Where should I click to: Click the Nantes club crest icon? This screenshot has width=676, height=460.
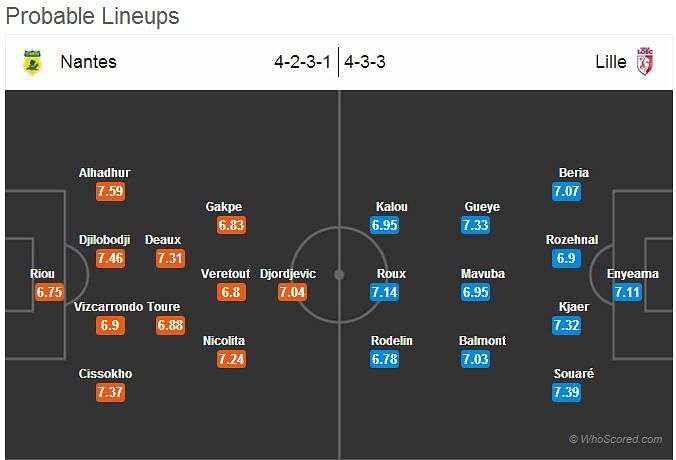click(x=31, y=62)
